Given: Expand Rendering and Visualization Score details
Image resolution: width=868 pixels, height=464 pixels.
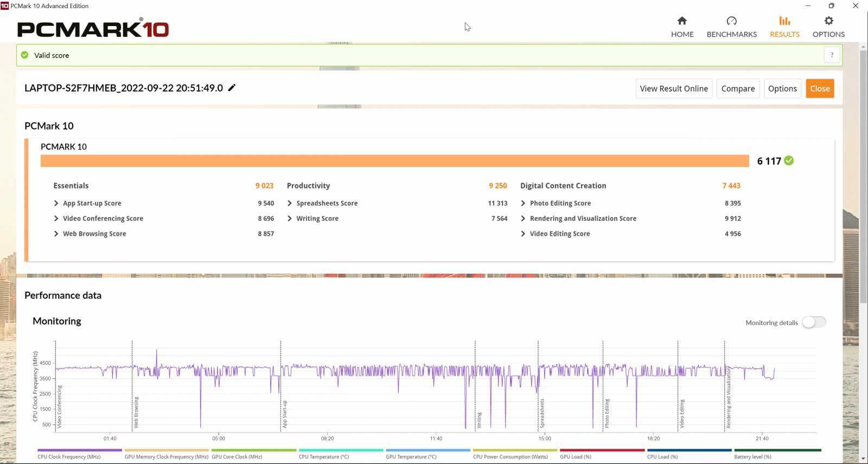Looking at the screenshot, I should coord(523,218).
